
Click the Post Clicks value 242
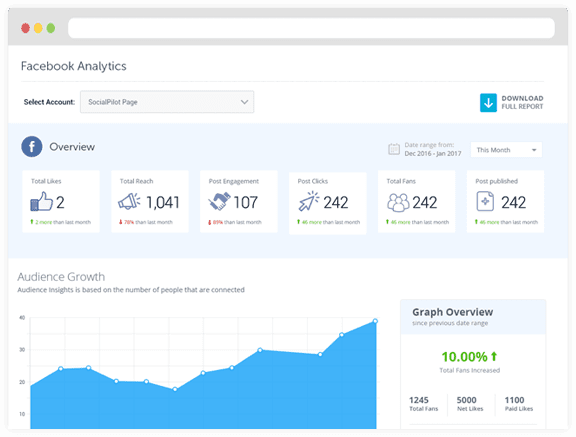point(336,202)
